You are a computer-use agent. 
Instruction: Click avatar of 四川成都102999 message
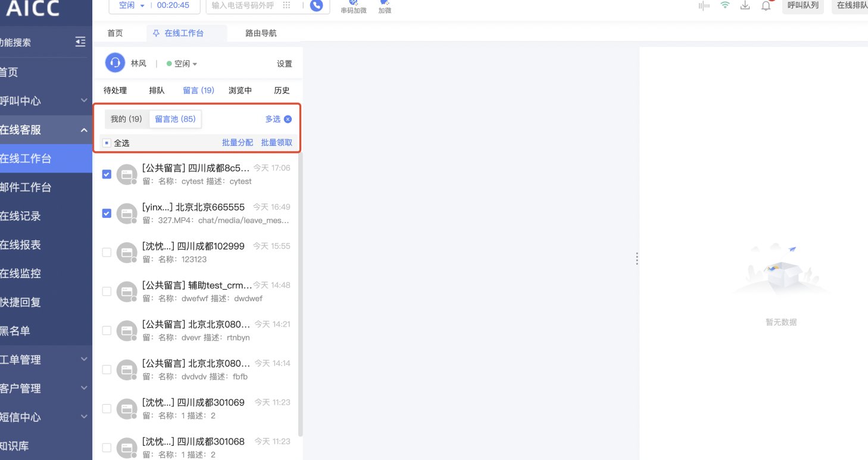(126, 252)
